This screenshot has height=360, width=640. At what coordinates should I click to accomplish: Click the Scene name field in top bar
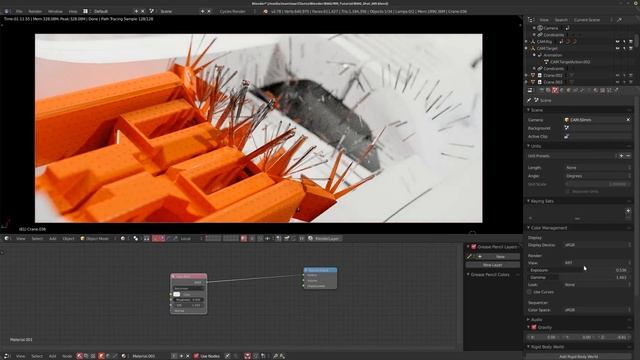(178, 11)
